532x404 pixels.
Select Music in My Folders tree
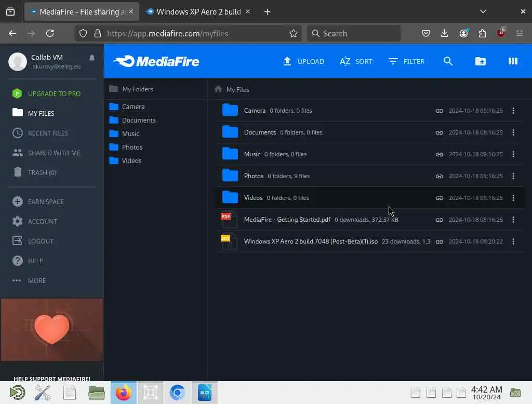(124, 133)
